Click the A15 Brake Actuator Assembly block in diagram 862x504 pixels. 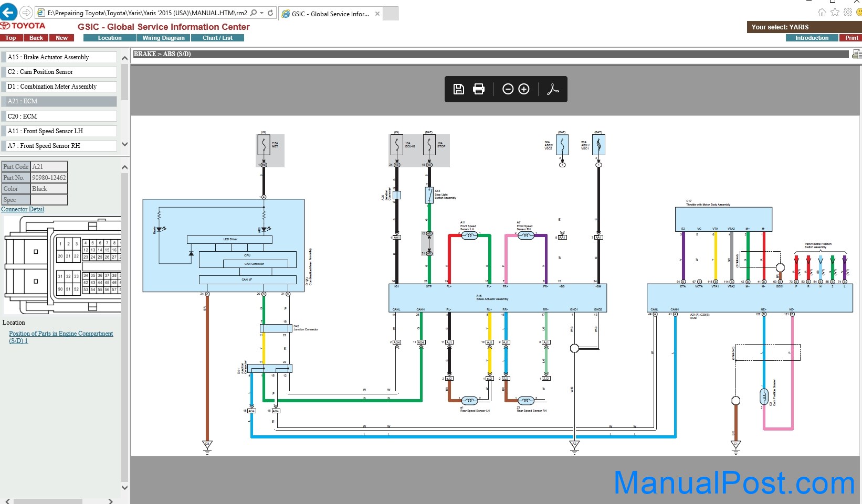[x=498, y=298]
